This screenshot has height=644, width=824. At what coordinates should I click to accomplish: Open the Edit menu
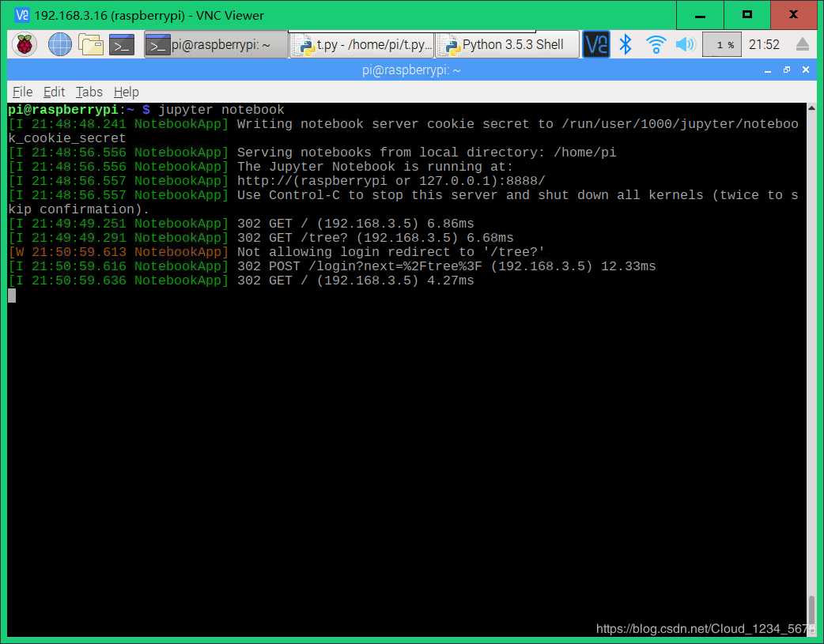click(54, 92)
